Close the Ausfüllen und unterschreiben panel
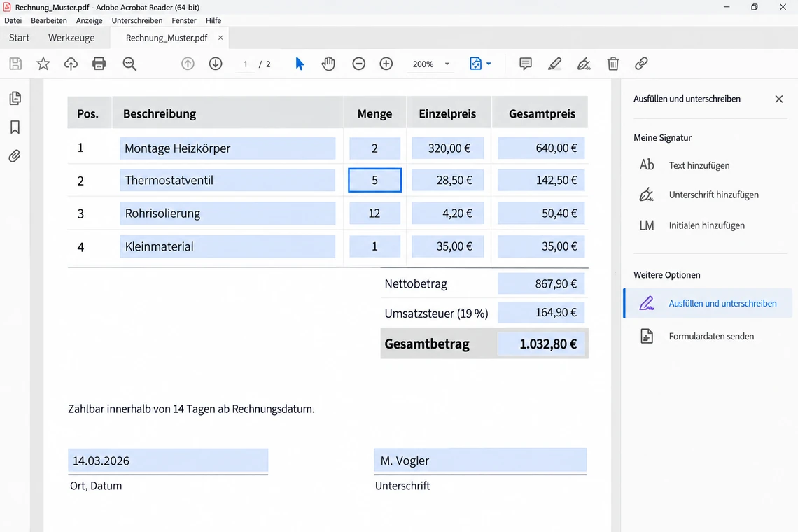 [x=779, y=99]
